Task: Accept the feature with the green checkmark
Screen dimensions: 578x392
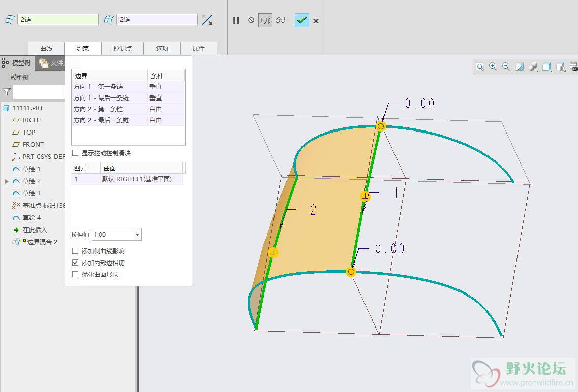Action: (302, 20)
